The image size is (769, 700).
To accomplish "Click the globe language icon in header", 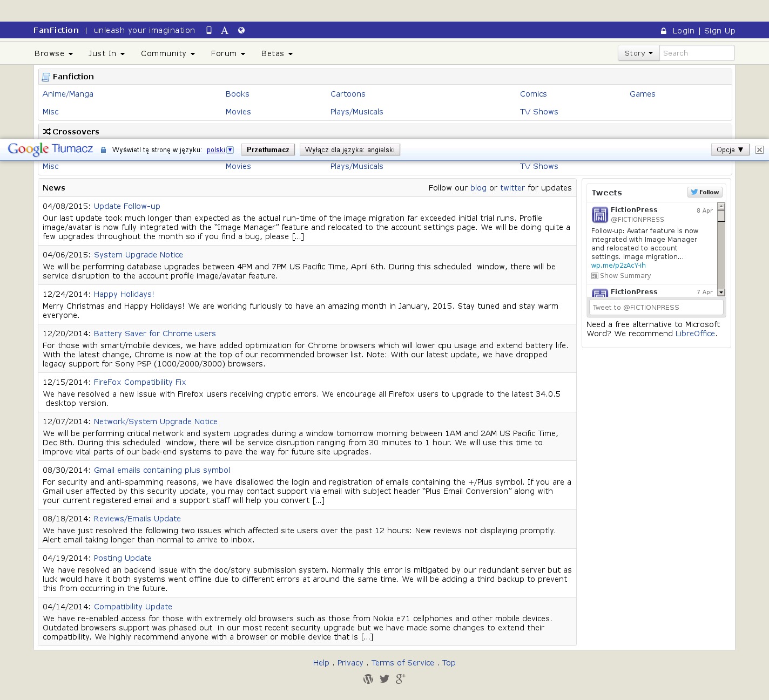I will [x=241, y=31].
